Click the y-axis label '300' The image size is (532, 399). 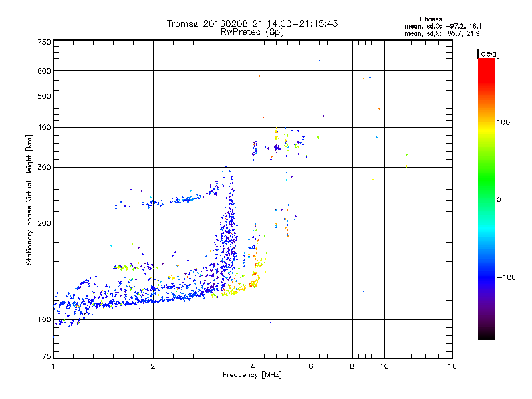pos(44,167)
